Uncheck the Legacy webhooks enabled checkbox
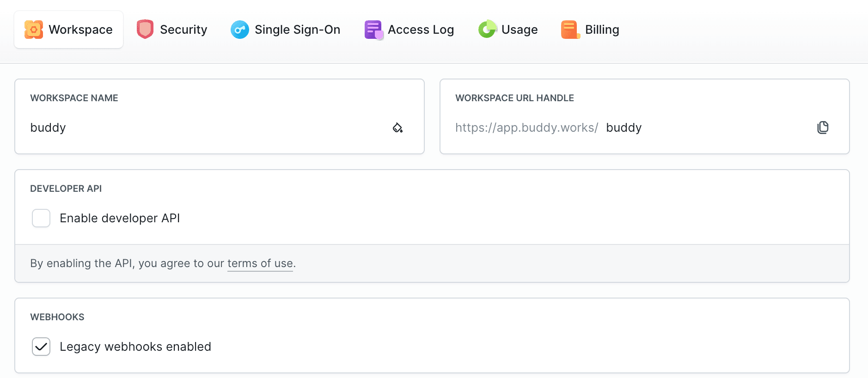Image resolution: width=868 pixels, height=378 pixels. [x=41, y=347]
